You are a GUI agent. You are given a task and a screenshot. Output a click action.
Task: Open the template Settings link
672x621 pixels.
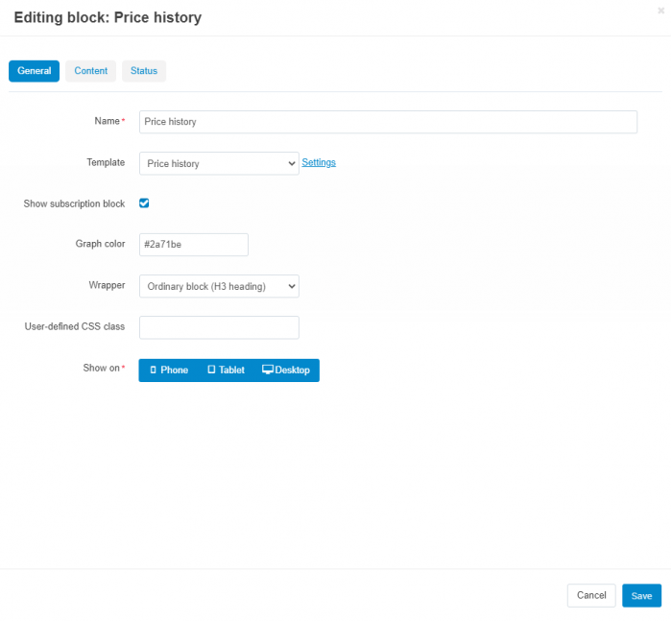pos(319,162)
